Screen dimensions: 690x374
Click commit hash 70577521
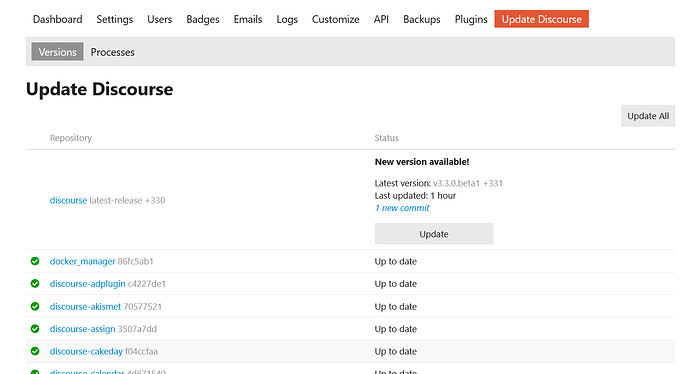(143, 307)
